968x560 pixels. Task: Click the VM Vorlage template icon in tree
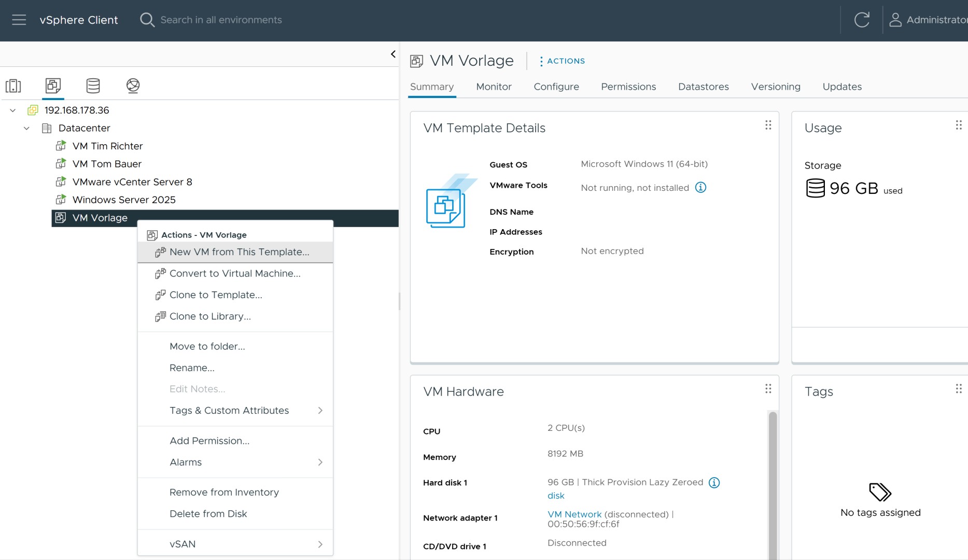(61, 218)
